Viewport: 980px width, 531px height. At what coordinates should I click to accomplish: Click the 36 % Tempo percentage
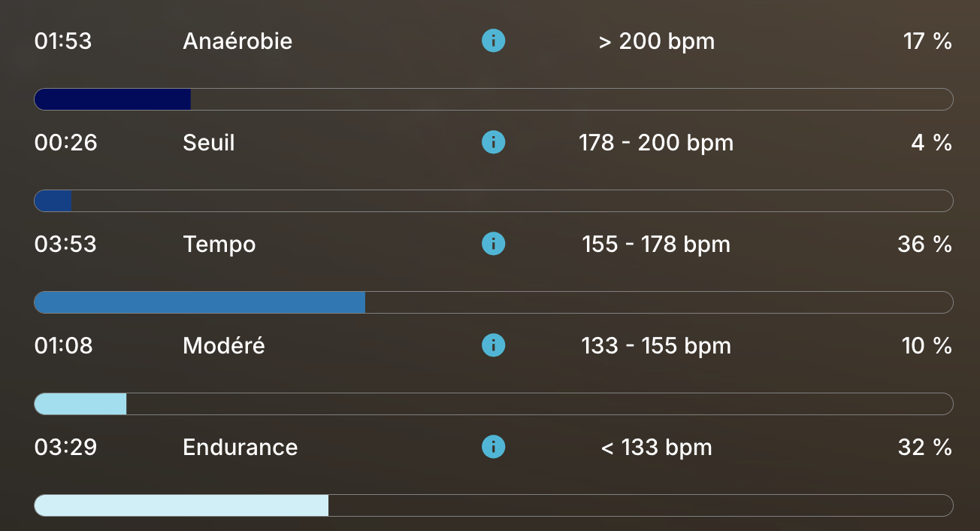tap(924, 244)
